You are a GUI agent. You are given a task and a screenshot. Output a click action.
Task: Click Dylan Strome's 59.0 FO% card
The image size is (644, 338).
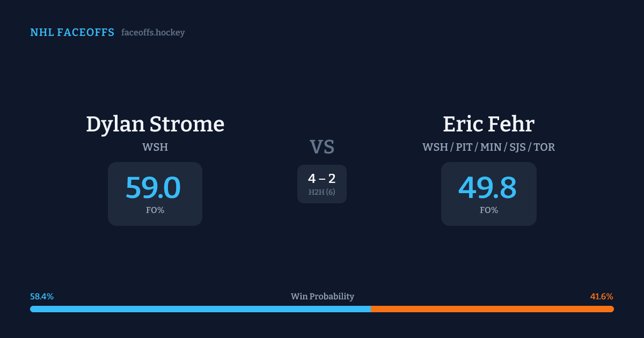pos(155,194)
